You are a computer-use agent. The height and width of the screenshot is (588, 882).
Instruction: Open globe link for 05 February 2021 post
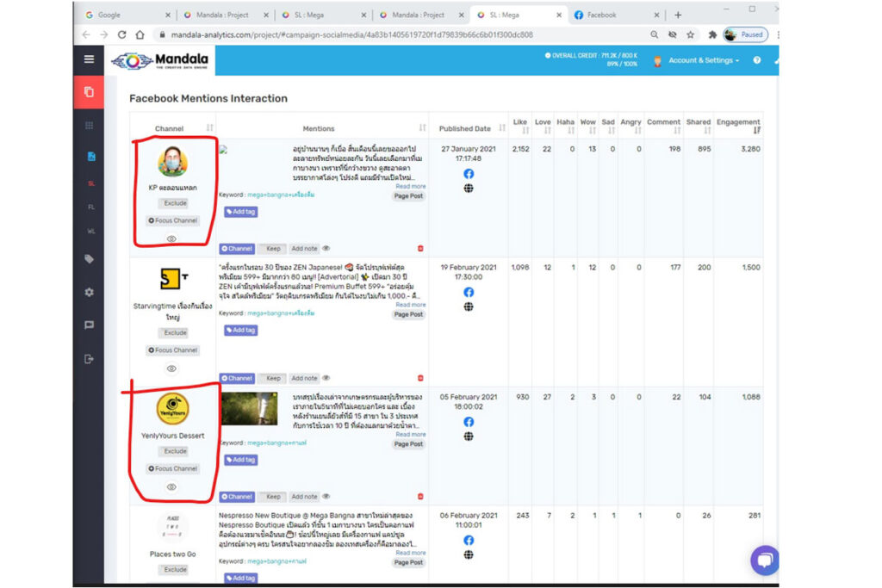pos(469,436)
